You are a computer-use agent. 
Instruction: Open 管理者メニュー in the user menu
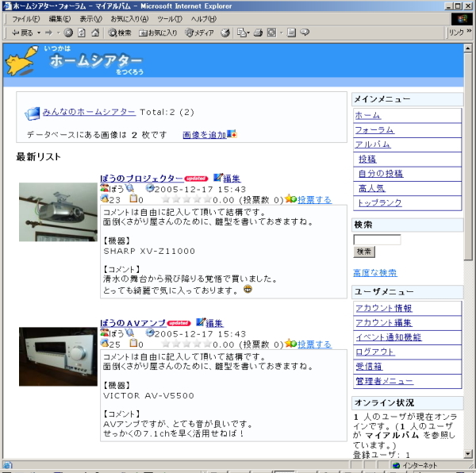384,381
